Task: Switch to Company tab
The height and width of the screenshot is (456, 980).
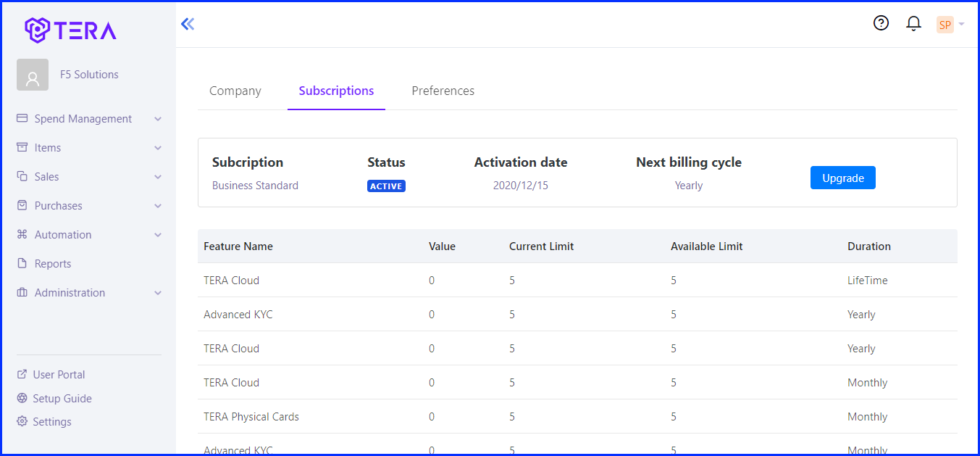Action: tap(235, 91)
